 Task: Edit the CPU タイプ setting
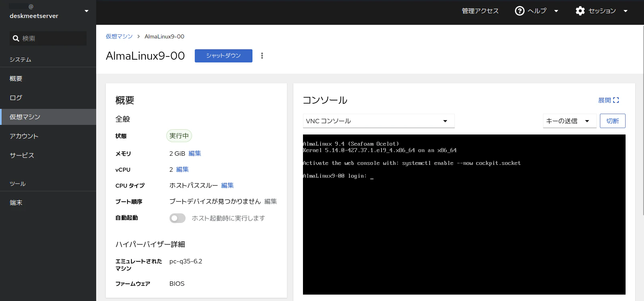(x=227, y=185)
